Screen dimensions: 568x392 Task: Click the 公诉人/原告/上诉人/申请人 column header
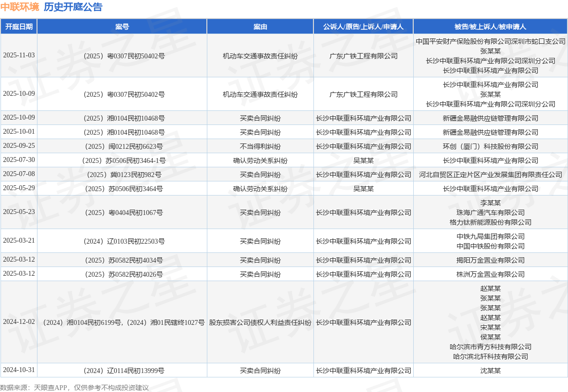[x=363, y=26]
